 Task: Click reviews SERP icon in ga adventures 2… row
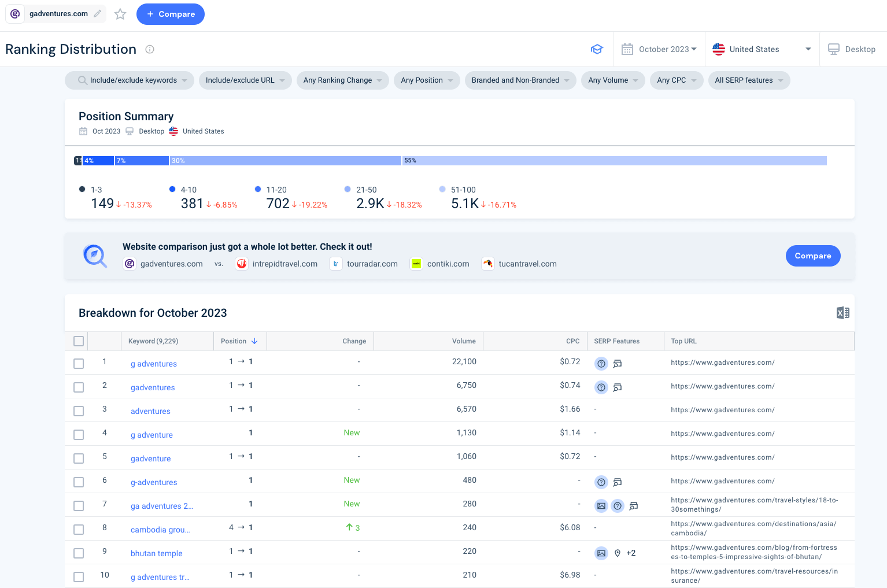click(x=634, y=506)
